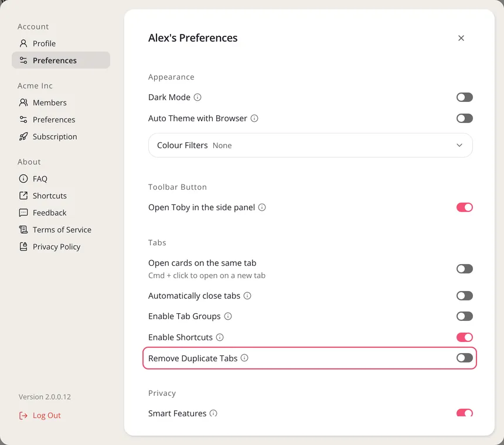Click the Version 2.0.0.12 text
504x445 pixels.
pos(45,397)
